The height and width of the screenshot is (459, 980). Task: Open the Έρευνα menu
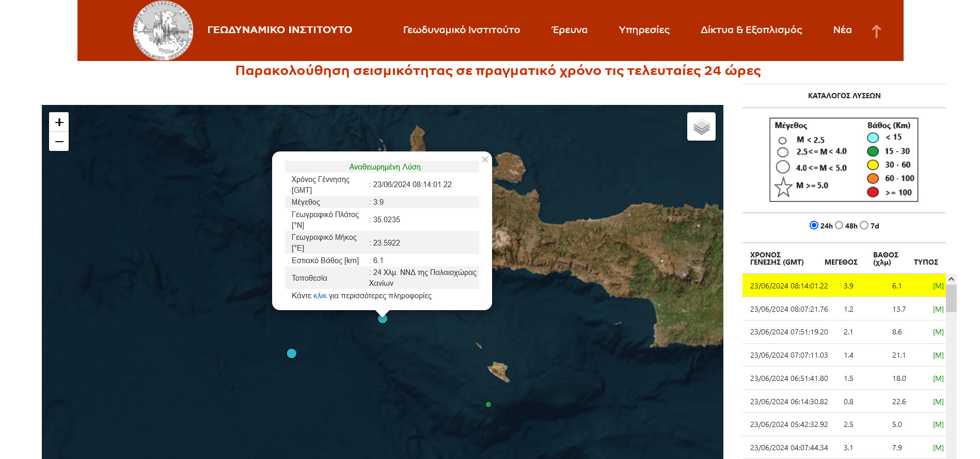pos(569,30)
